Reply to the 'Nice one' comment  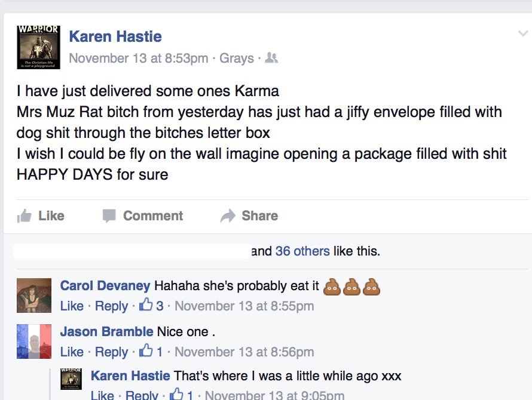(x=111, y=352)
